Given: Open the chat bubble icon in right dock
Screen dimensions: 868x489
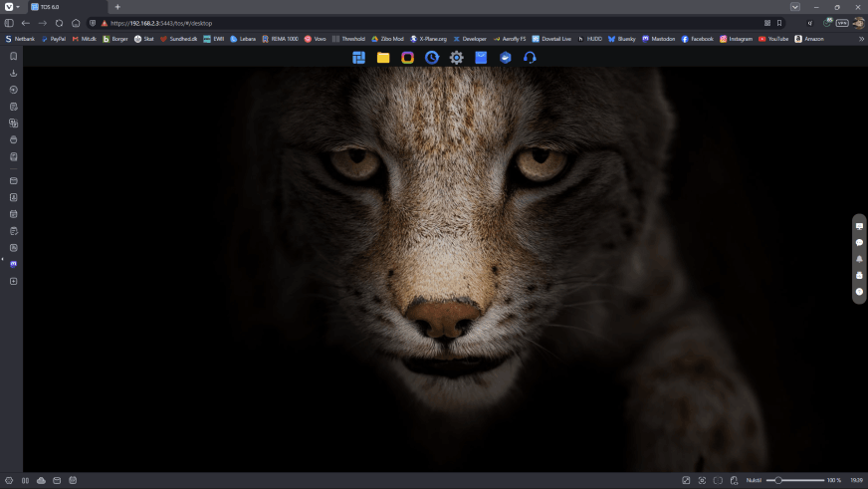Looking at the screenshot, I should tap(859, 243).
